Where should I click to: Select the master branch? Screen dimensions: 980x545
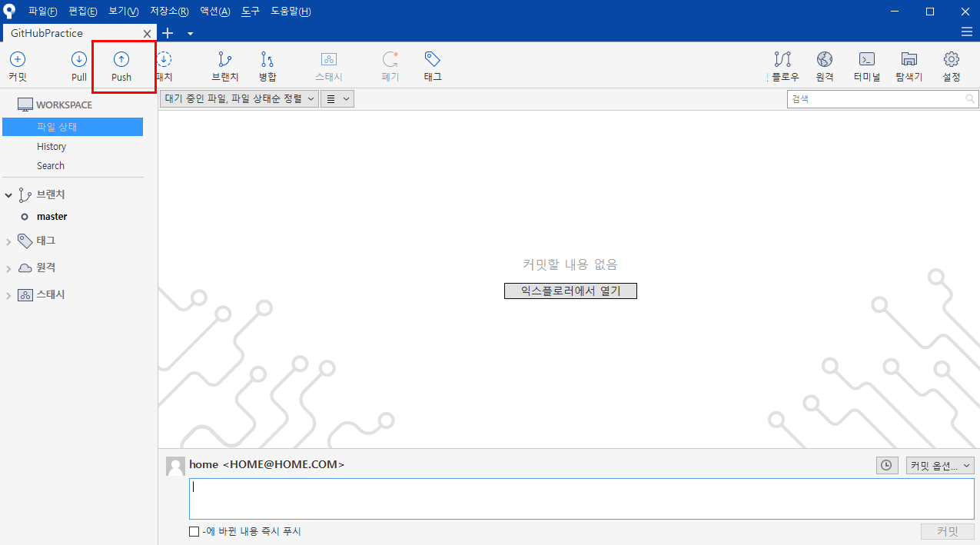pos(52,217)
